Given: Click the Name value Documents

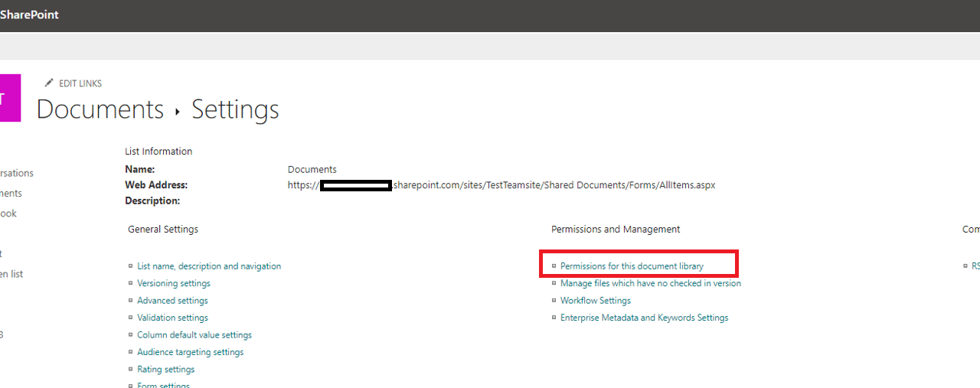Looking at the screenshot, I should 312,169.
